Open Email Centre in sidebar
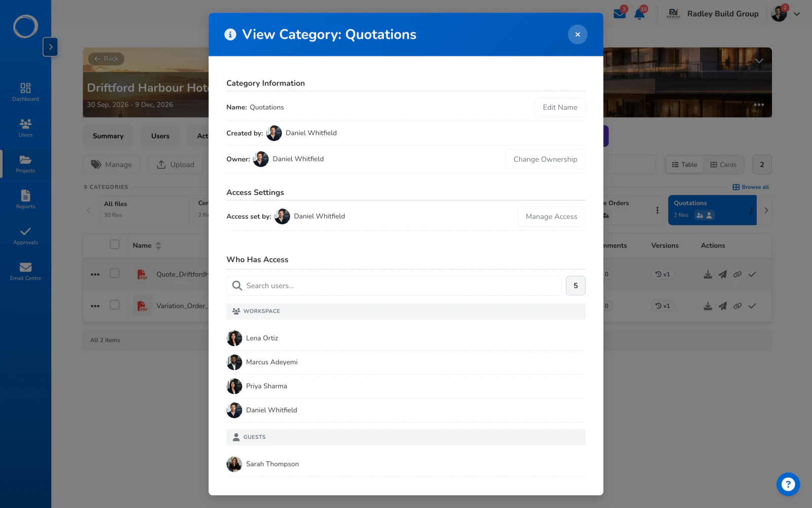The width and height of the screenshot is (812, 508). point(25,271)
